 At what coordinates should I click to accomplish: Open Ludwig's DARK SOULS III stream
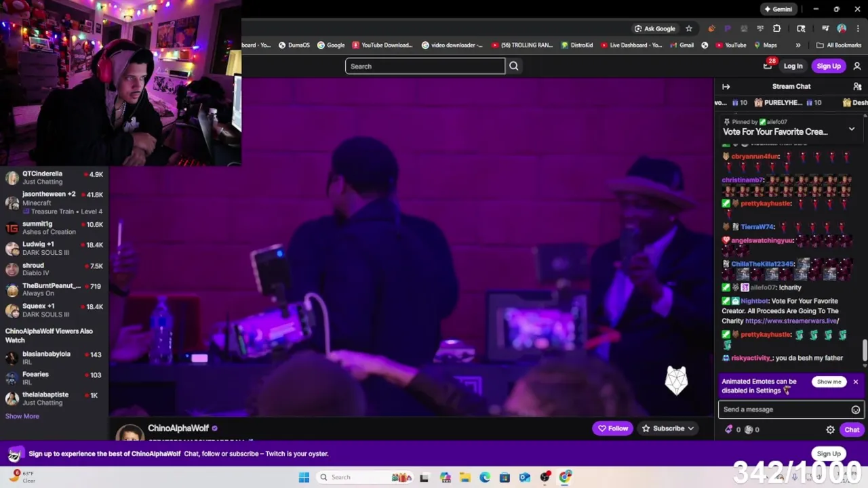(54, 248)
